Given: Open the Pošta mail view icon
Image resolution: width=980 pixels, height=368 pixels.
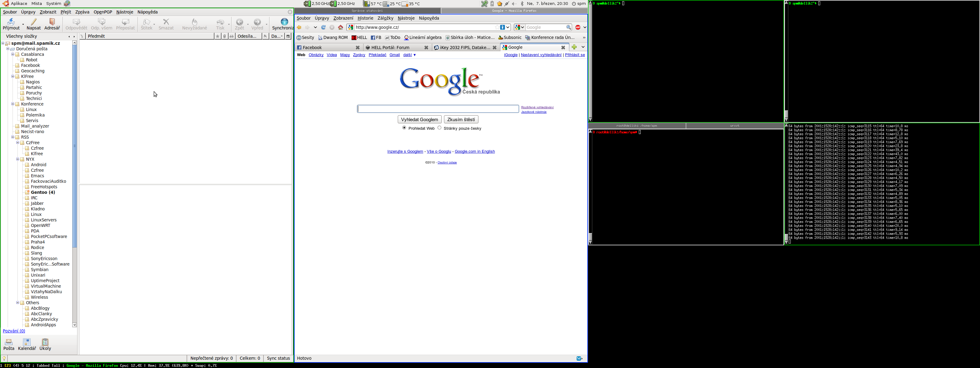Looking at the screenshot, I should (x=9, y=344).
